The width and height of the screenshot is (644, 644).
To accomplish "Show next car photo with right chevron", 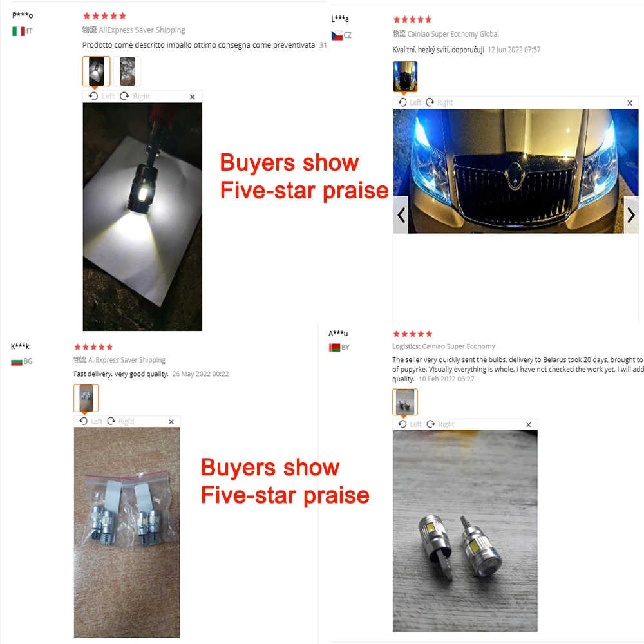I will [x=631, y=215].
